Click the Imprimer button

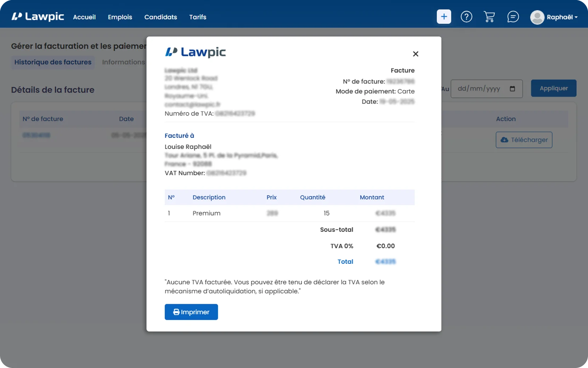191,312
